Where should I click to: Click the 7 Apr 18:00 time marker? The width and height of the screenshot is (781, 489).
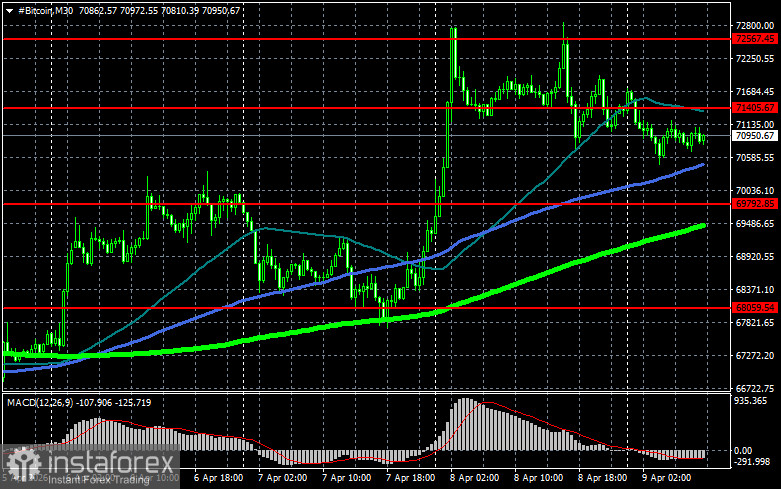click(411, 478)
